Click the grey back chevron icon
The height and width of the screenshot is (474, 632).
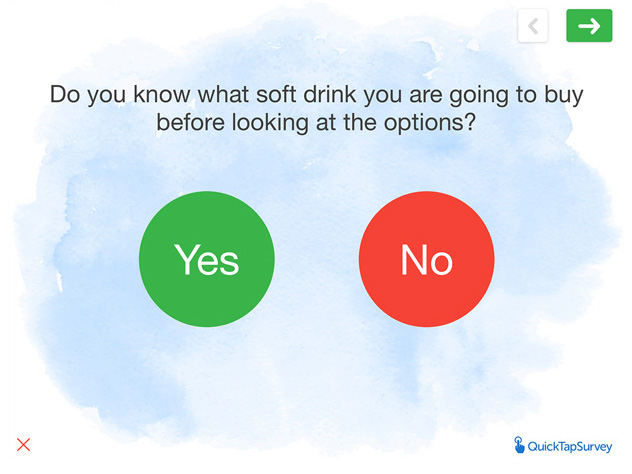pyautogui.click(x=533, y=26)
